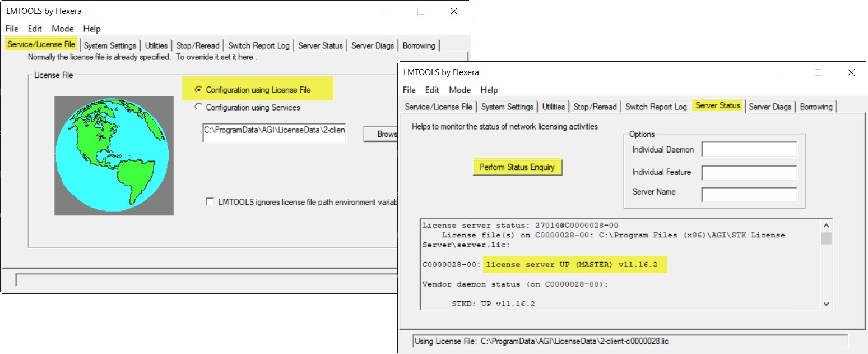Click status output scrollbar down arrow
This screenshot has width=868, height=354.
[826, 304]
